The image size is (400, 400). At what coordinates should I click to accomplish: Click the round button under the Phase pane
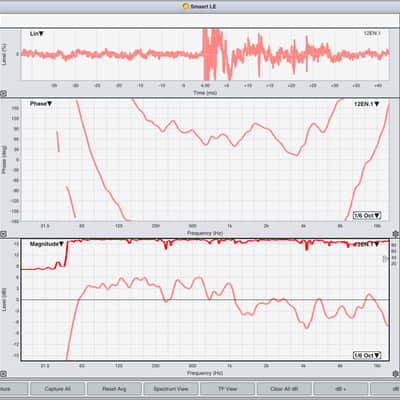[x=3, y=234]
